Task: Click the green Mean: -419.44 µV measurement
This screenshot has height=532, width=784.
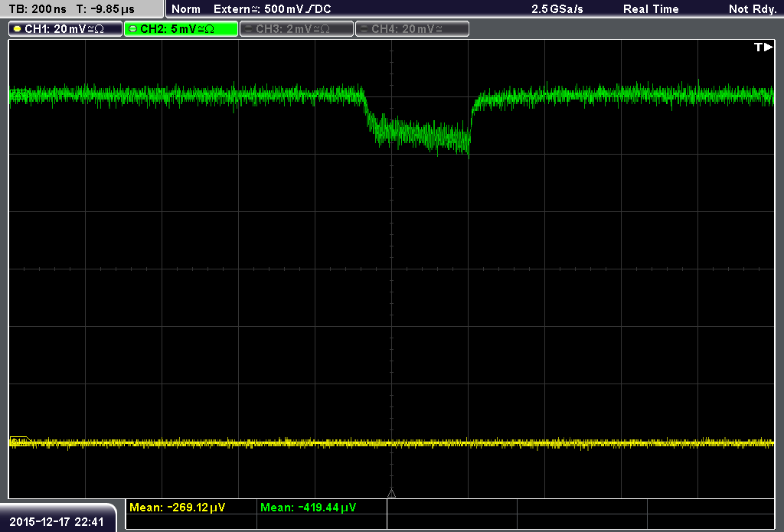Action: click(308, 508)
